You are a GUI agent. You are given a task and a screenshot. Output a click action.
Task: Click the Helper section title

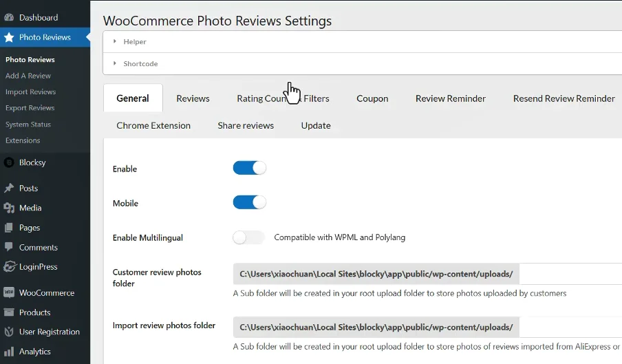(x=135, y=42)
